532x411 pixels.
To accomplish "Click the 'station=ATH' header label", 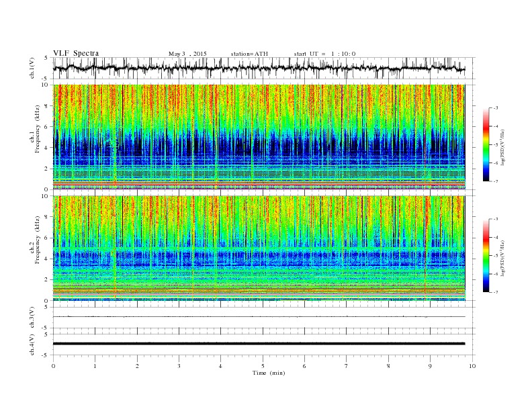I will pos(249,54).
